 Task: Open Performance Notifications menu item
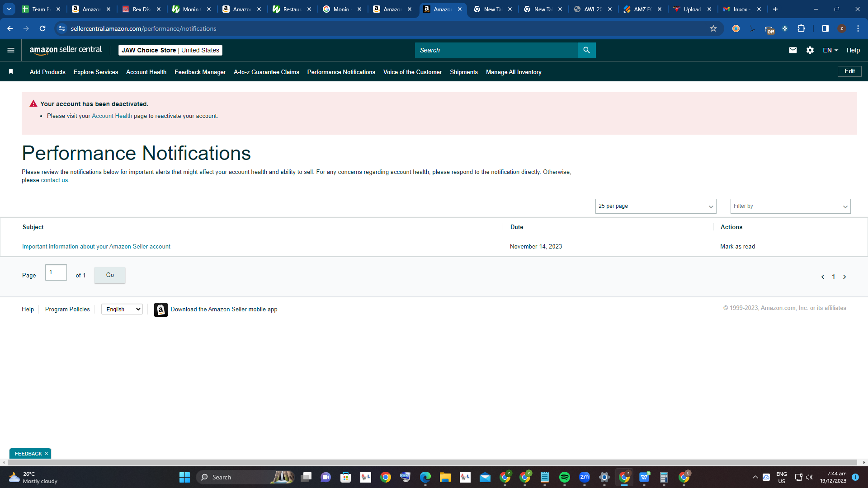(x=341, y=72)
